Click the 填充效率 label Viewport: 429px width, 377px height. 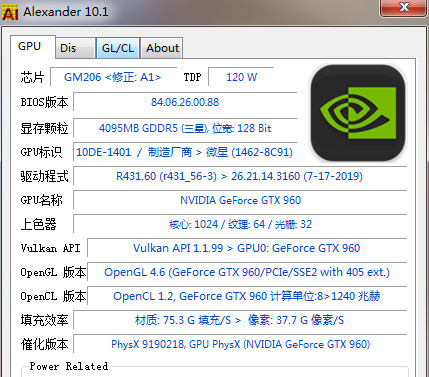tap(44, 320)
